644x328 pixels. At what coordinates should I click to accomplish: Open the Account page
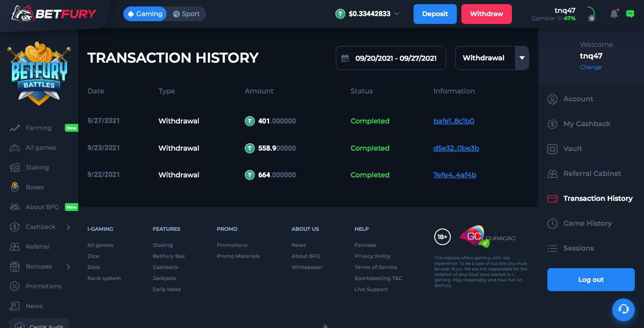(578, 99)
